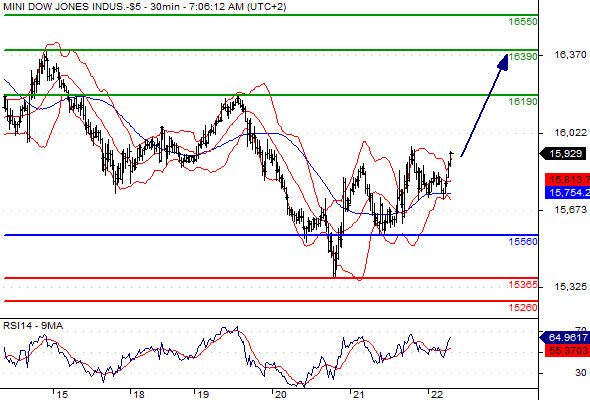Click the 64.9817 RSI value tag
590x400 pixels.
point(565,338)
